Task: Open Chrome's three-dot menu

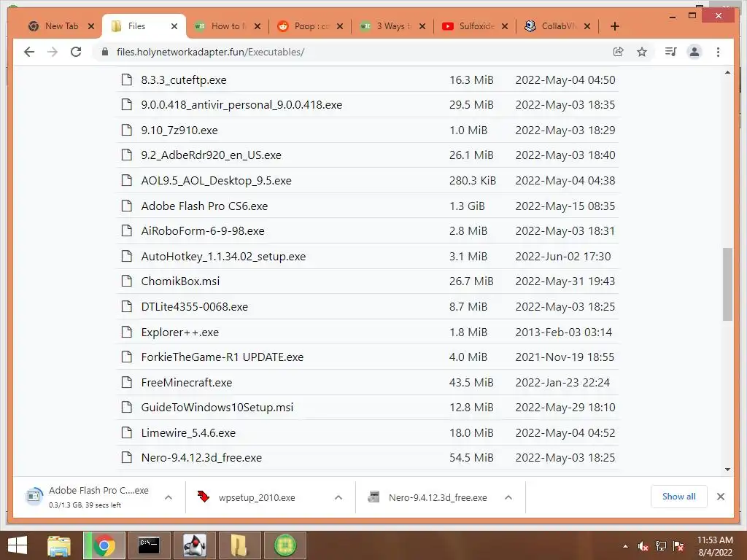Action: (718, 52)
